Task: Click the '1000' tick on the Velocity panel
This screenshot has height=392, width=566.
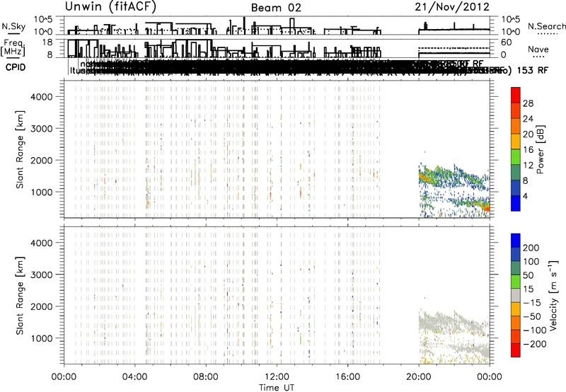Action: tap(41, 338)
